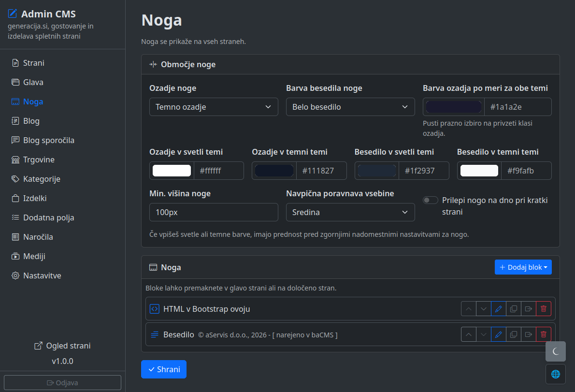Screen dimensions: 575x392
Task: Open Glava in the sidebar
Action: point(62,82)
